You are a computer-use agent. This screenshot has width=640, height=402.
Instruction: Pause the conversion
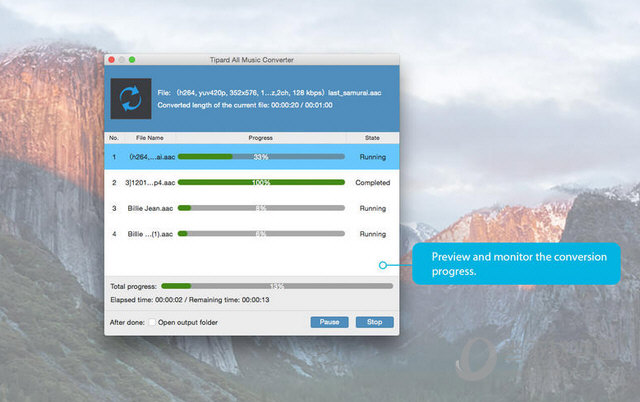coord(329,322)
